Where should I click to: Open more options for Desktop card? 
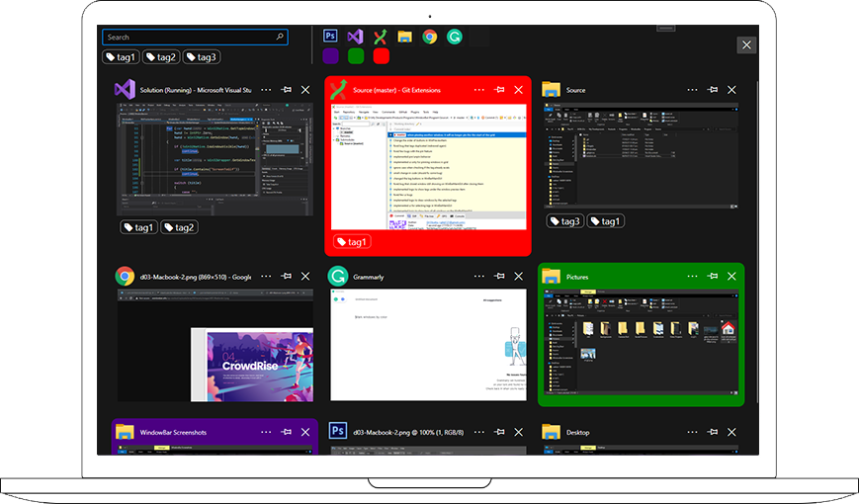692,432
